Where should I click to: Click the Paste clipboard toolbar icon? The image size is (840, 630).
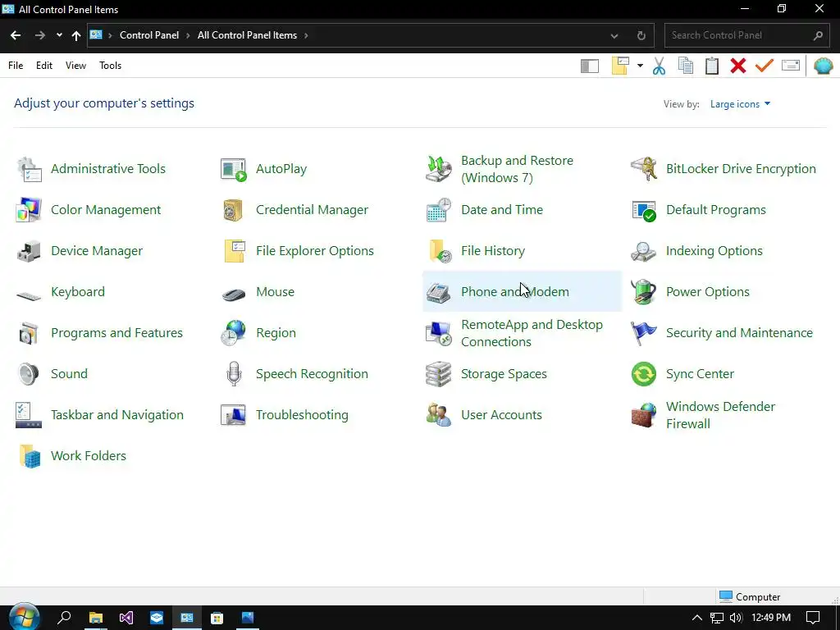[712, 66]
